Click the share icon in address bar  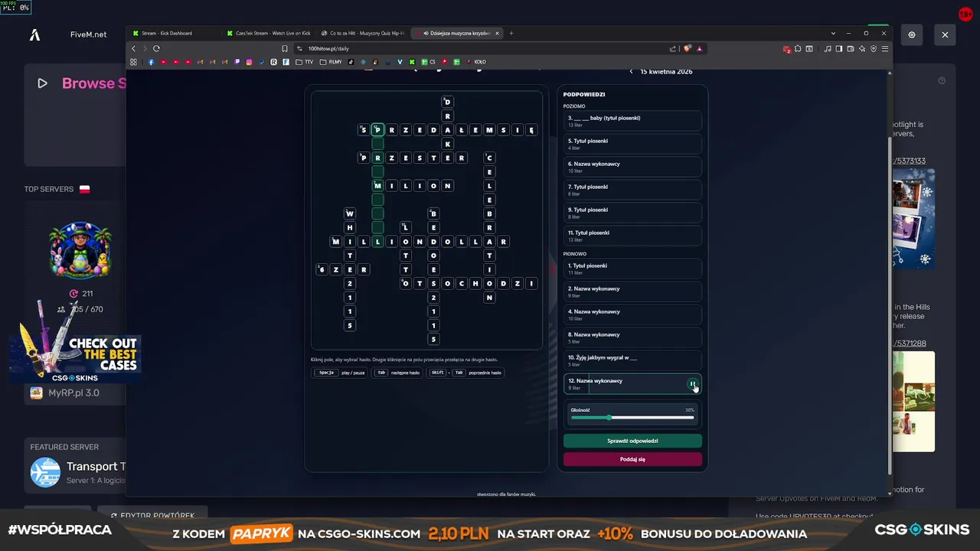(673, 48)
